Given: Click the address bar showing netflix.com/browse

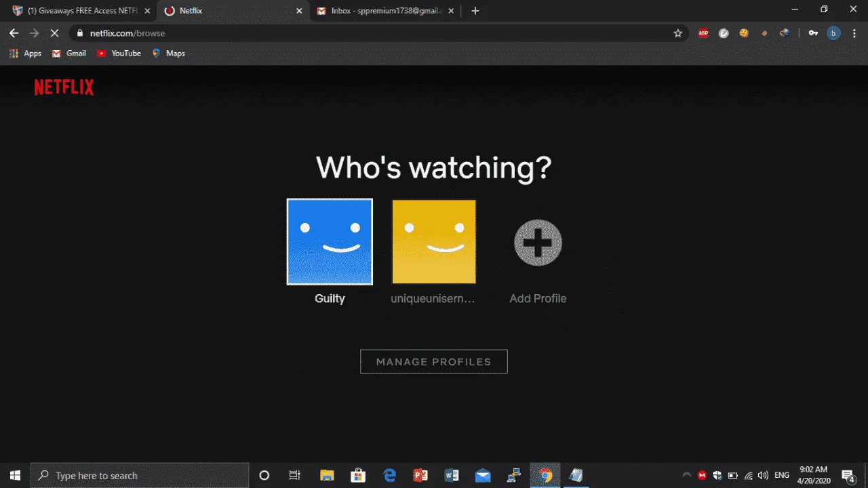Looking at the screenshot, I should 380,33.
